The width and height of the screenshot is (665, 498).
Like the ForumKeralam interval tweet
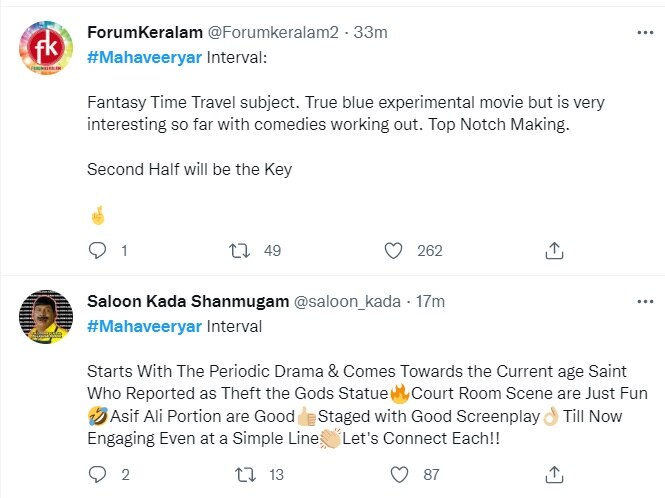pyautogui.click(x=395, y=251)
